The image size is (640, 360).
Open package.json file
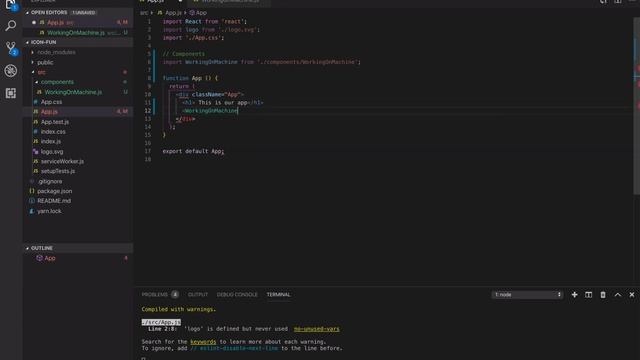pyautogui.click(x=54, y=191)
